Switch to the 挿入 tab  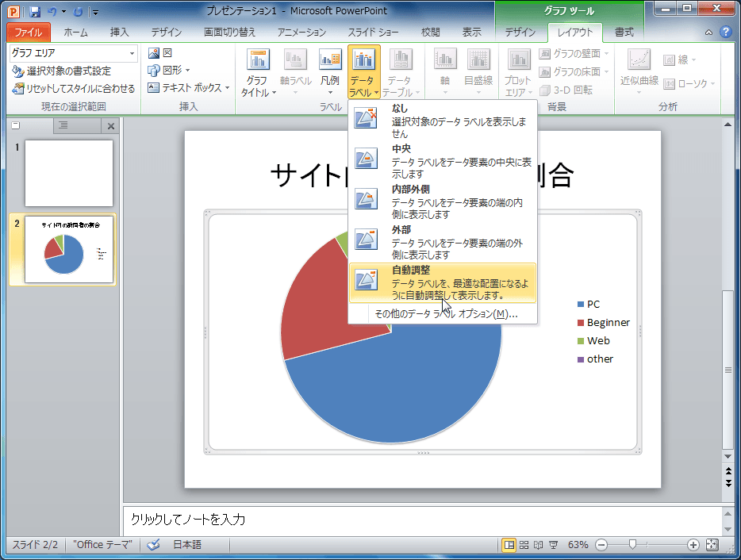pos(119,33)
